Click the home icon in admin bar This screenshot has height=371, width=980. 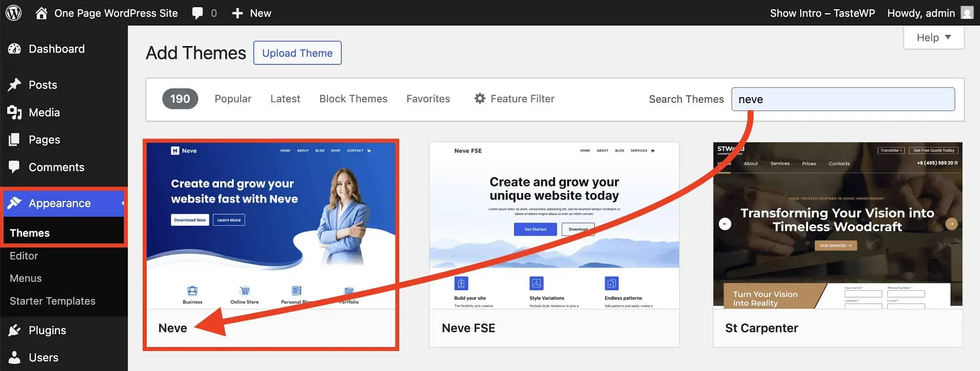coord(41,13)
